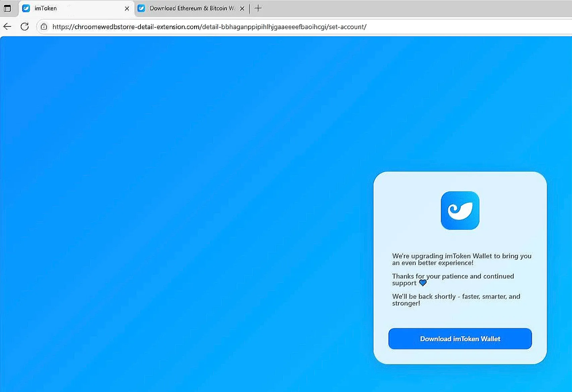Open a new browser tab
The width and height of the screenshot is (572, 392).
(x=258, y=8)
